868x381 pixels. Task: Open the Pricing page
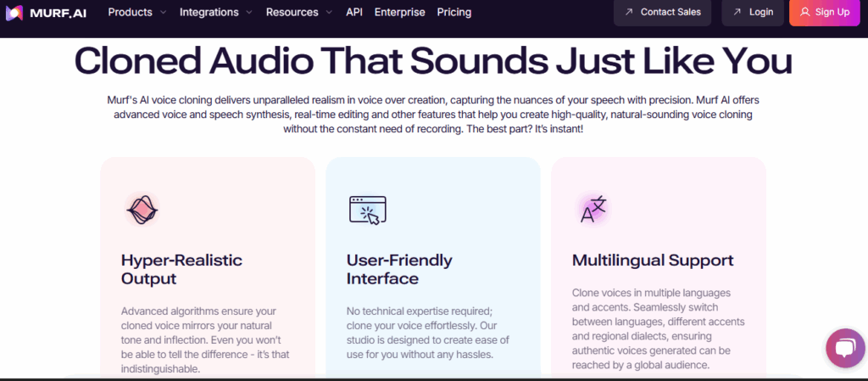point(454,13)
